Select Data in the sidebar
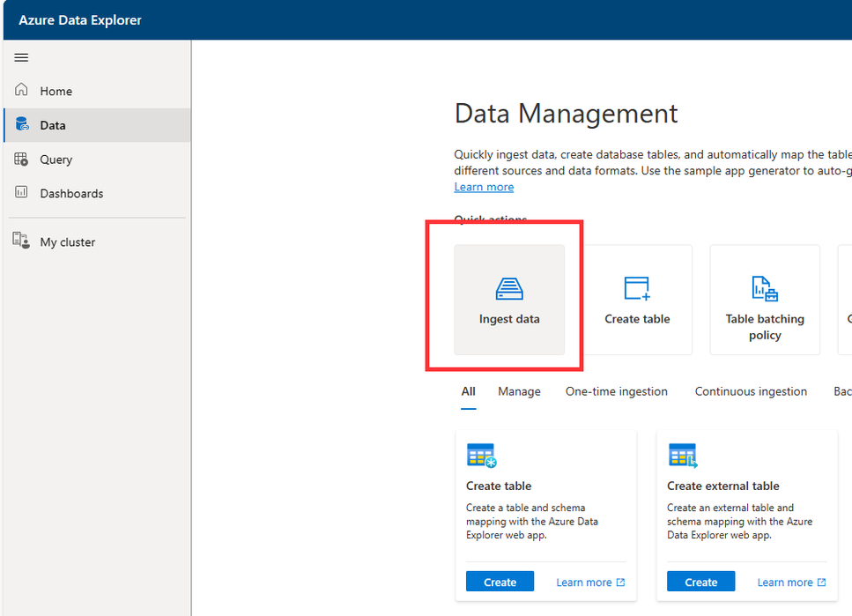The height and width of the screenshot is (616, 852). coord(97,125)
